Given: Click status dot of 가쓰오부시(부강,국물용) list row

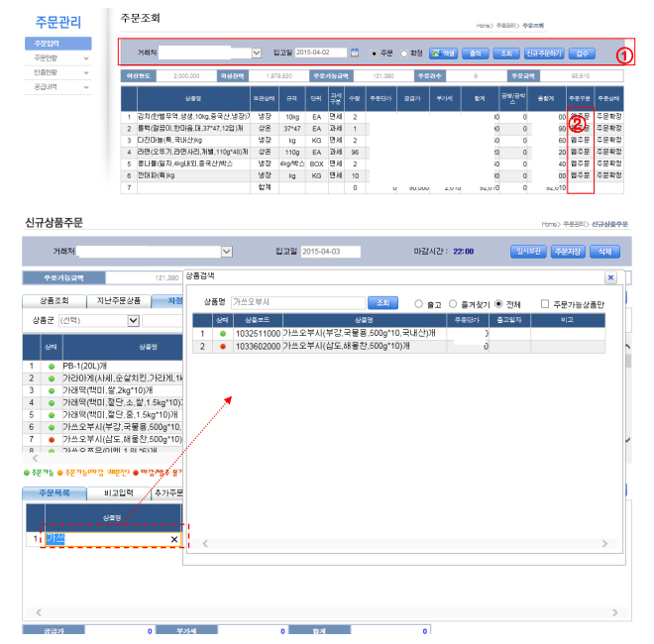Looking at the screenshot, I should coord(52,427).
